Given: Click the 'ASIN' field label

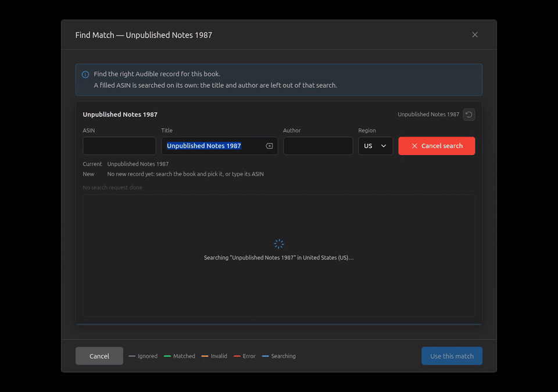Looking at the screenshot, I should 89,131.
